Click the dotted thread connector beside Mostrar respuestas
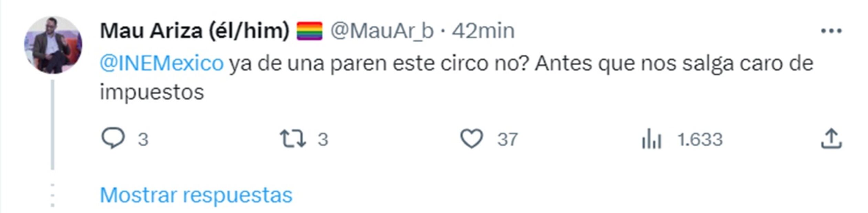The height and width of the screenshot is (213, 868). coord(53,195)
